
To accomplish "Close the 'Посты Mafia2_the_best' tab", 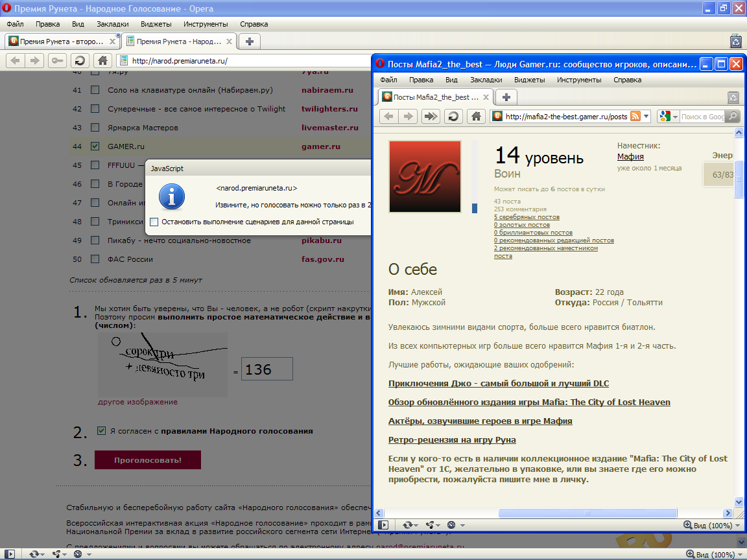I will coord(486,97).
